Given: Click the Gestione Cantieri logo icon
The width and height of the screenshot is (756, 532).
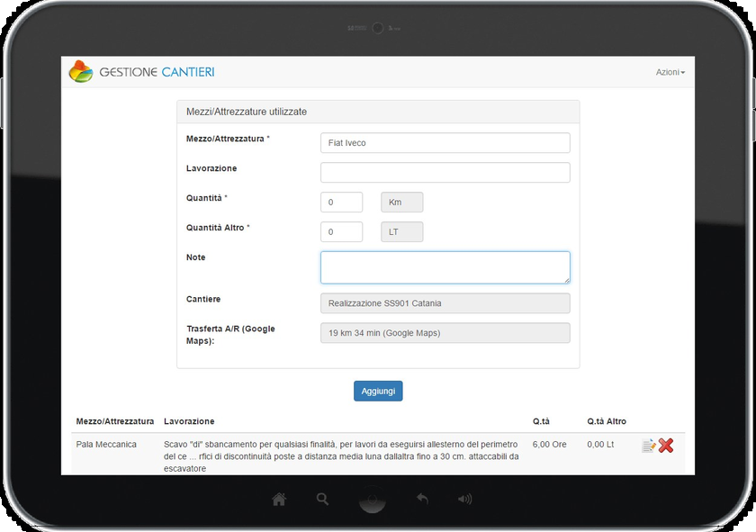Looking at the screenshot, I should (x=81, y=72).
